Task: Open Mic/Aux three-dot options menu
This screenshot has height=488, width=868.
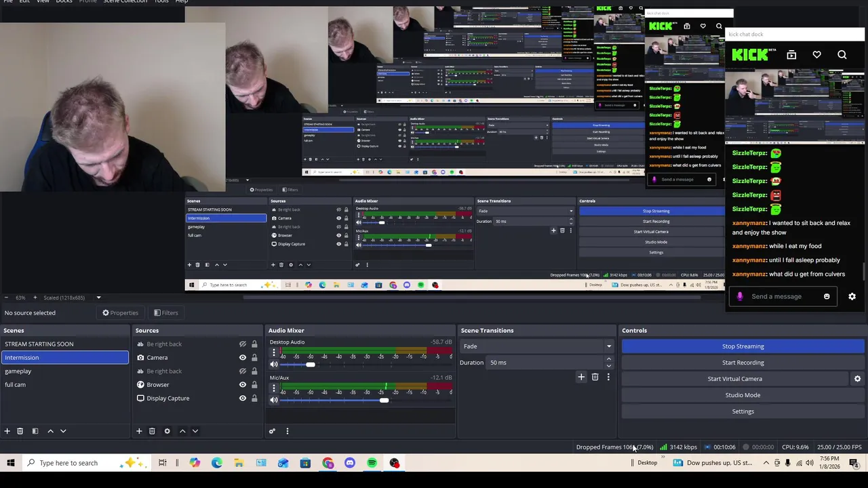Action: point(274,389)
